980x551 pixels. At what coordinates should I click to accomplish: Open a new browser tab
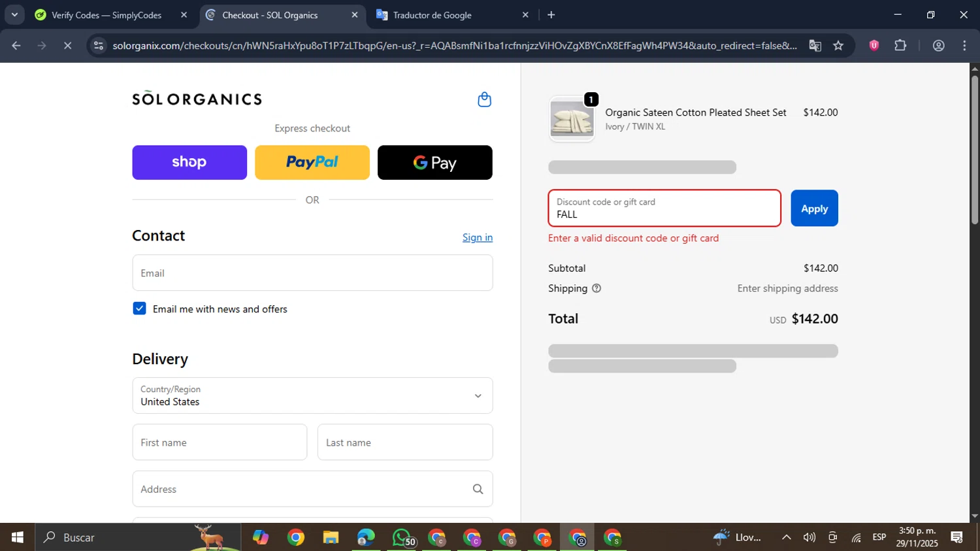point(551,15)
